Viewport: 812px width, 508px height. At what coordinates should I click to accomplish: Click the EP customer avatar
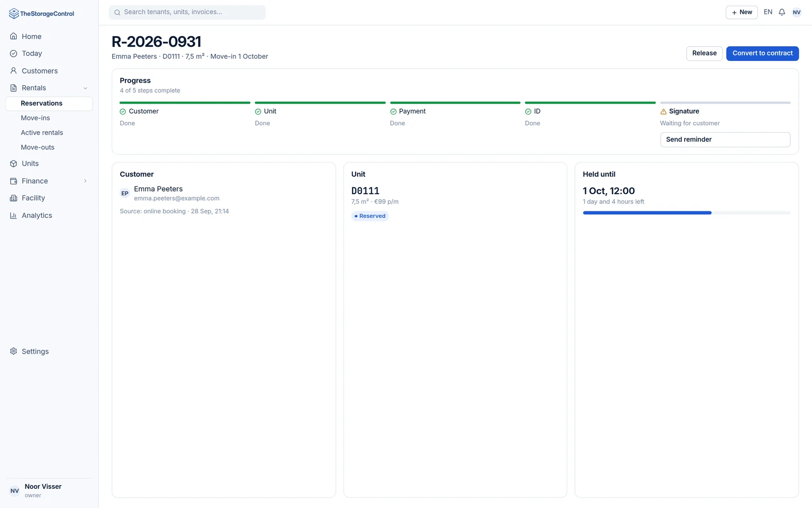click(x=125, y=193)
